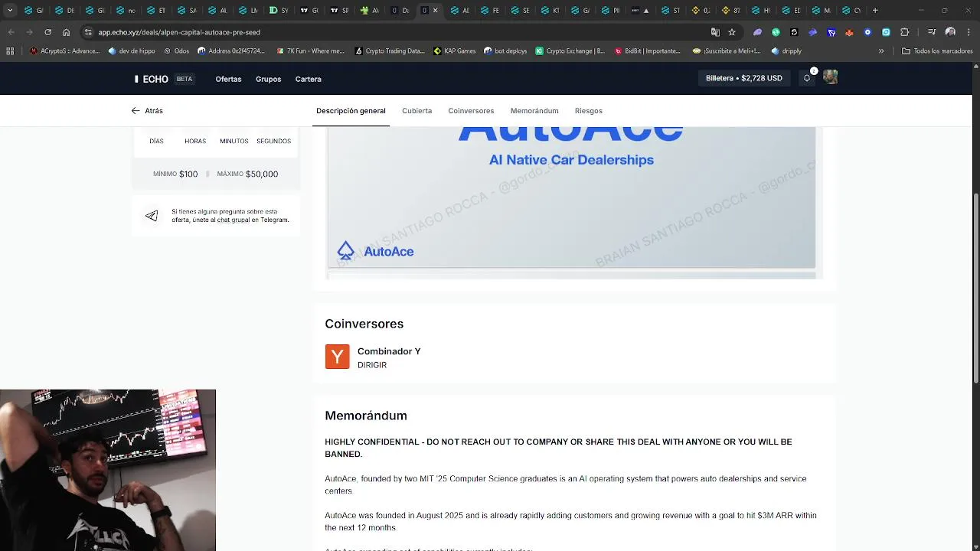Open the 7K Fun bookmark

tap(309, 51)
